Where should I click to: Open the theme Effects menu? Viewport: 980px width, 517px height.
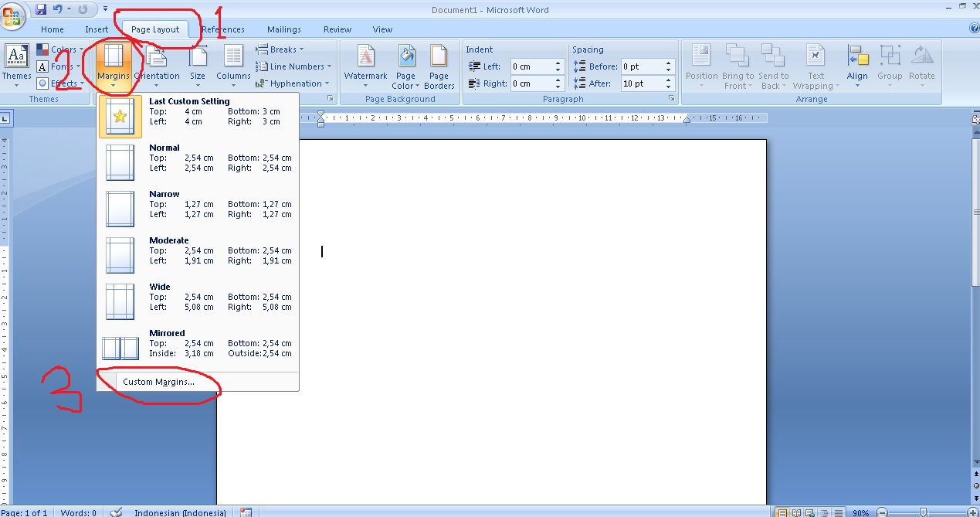60,83
